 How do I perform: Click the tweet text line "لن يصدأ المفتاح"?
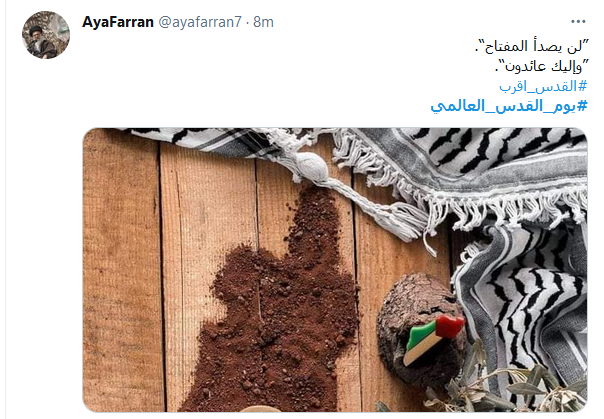tap(532, 47)
